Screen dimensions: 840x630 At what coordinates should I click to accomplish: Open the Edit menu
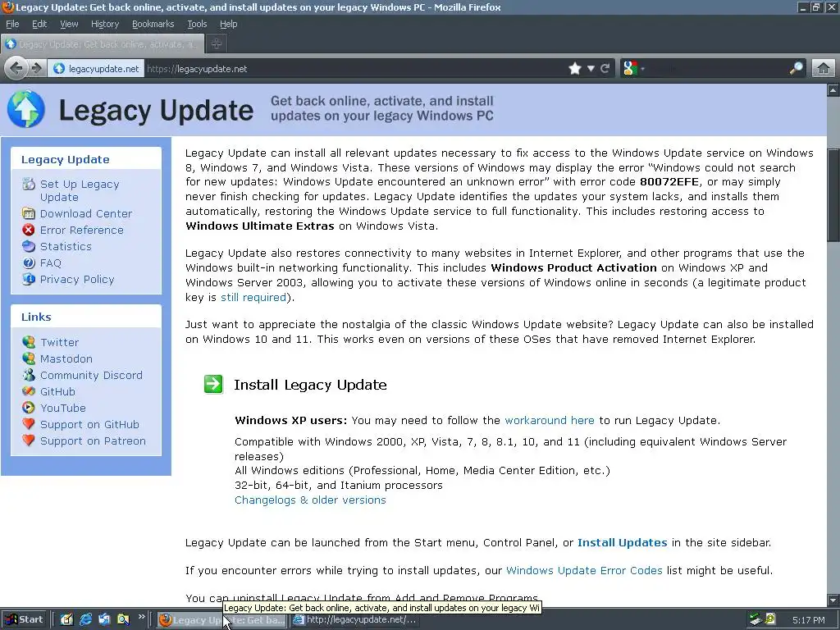pos(39,24)
